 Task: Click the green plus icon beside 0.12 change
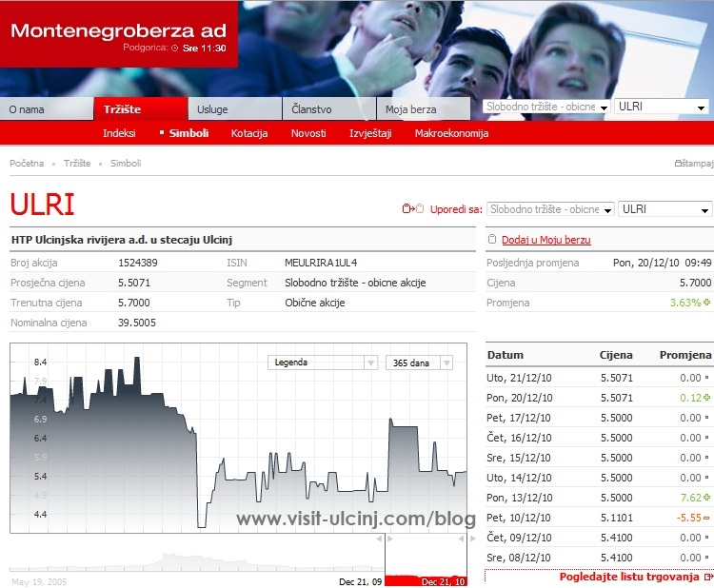706,398
